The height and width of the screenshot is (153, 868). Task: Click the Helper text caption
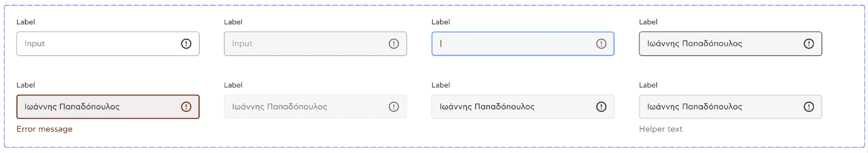tap(660, 129)
